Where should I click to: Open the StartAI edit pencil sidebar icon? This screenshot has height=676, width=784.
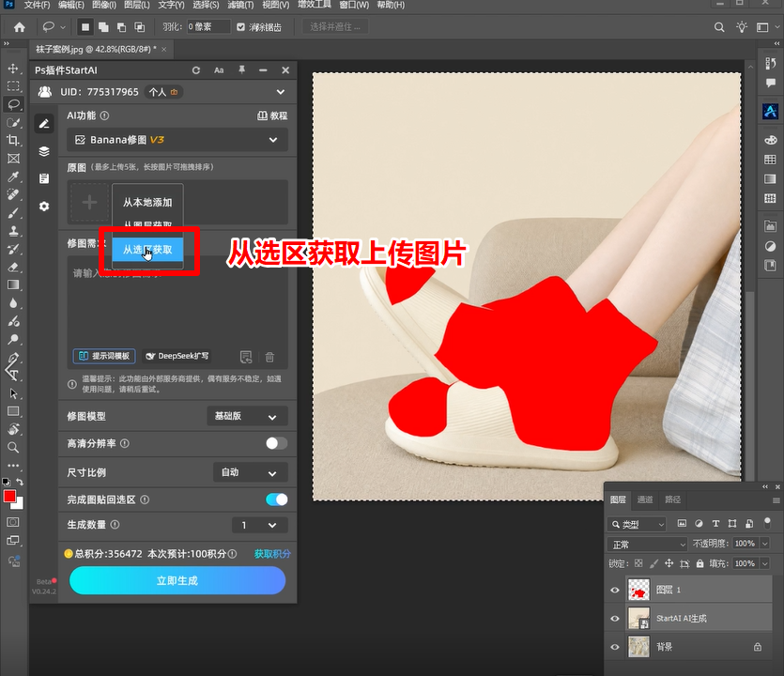(x=44, y=124)
